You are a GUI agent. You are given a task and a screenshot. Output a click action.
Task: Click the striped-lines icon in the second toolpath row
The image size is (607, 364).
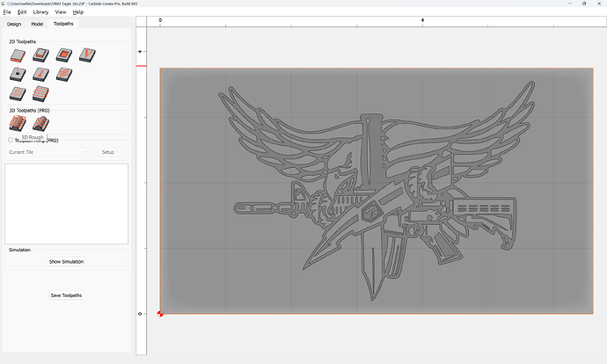63,75
